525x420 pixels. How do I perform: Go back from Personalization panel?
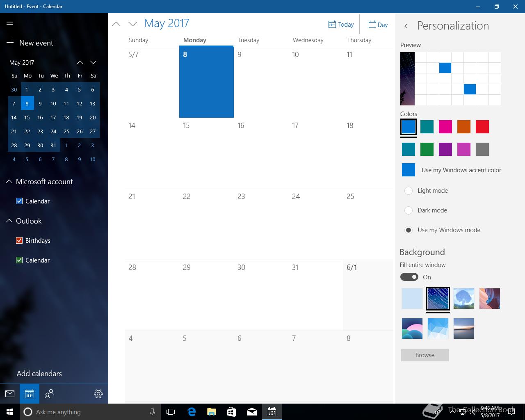click(x=406, y=26)
